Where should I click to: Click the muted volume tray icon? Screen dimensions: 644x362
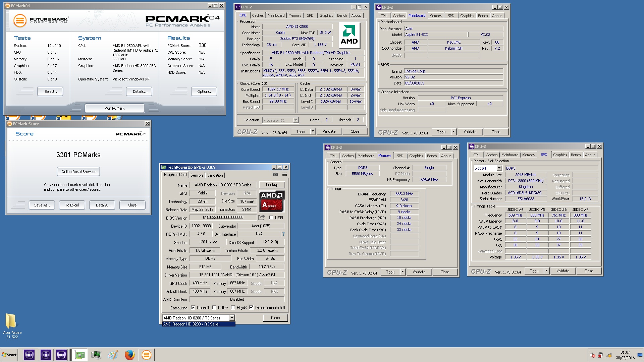(x=593, y=355)
